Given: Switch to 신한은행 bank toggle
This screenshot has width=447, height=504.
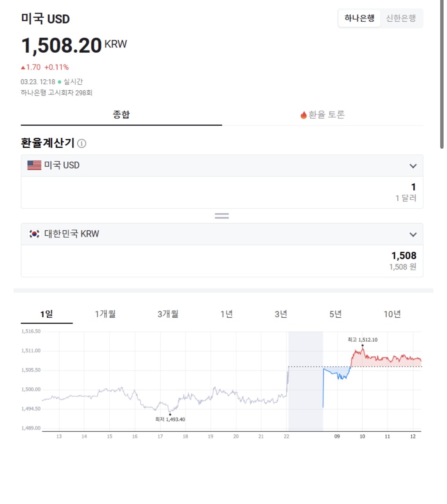Looking at the screenshot, I should [x=401, y=18].
